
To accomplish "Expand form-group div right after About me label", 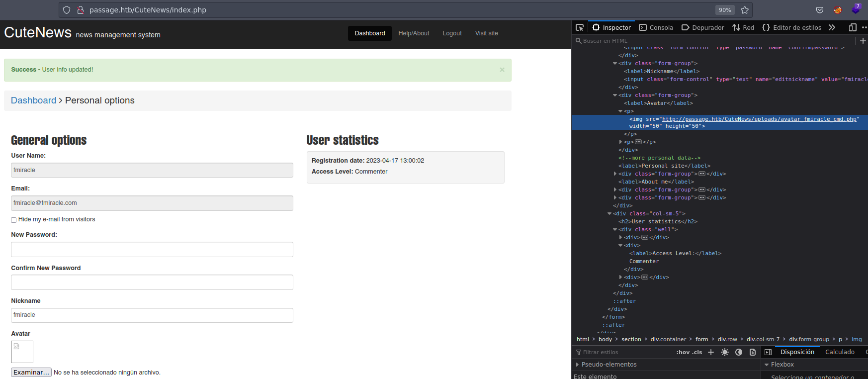I will point(615,190).
